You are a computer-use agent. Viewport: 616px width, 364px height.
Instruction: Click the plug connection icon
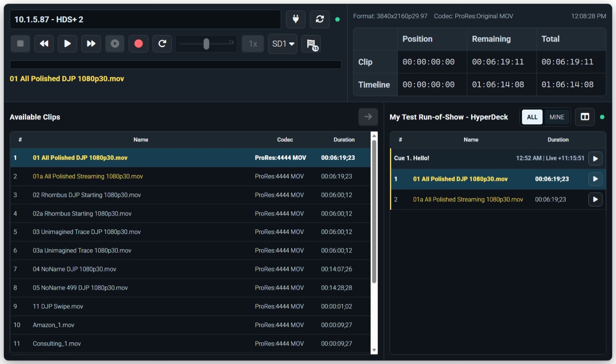296,19
